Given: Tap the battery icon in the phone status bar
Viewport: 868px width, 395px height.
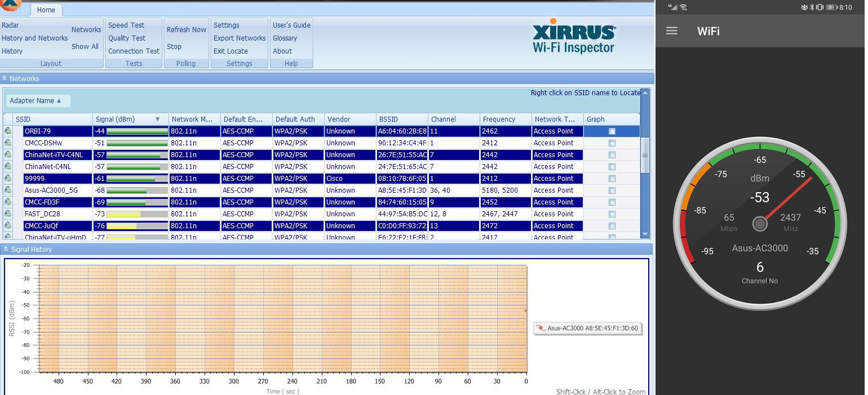Looking at the screenshot, I should click(x=831, y=7).
